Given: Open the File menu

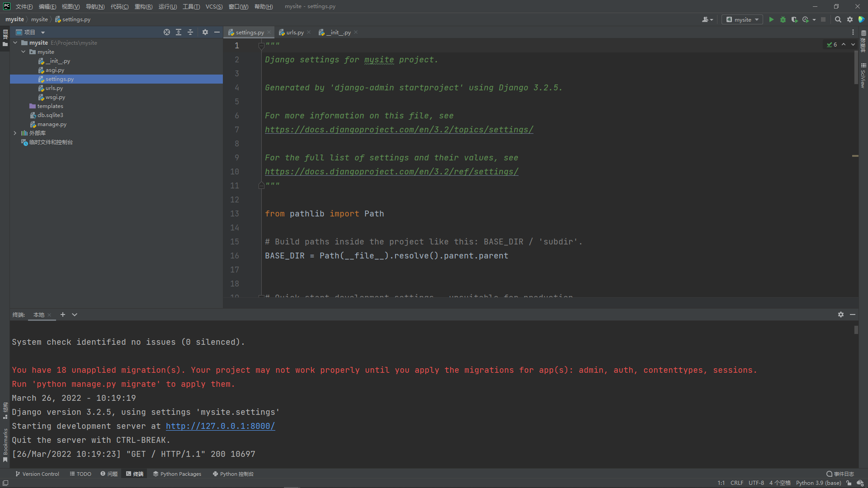Looking at the screenshot, I should point(24,6).
